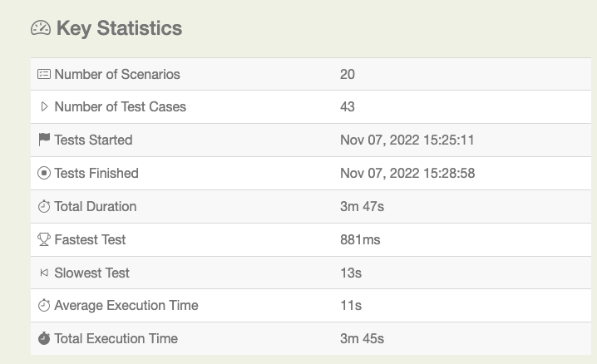Click the stop-circle icon beside Tests Finished

click(44, 173)
